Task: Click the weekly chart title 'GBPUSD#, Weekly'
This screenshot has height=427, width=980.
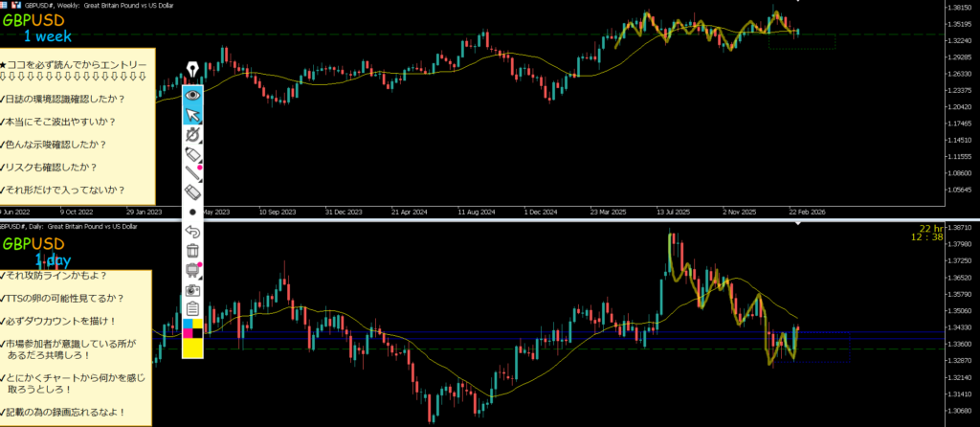Action: [x=52, y=5]
